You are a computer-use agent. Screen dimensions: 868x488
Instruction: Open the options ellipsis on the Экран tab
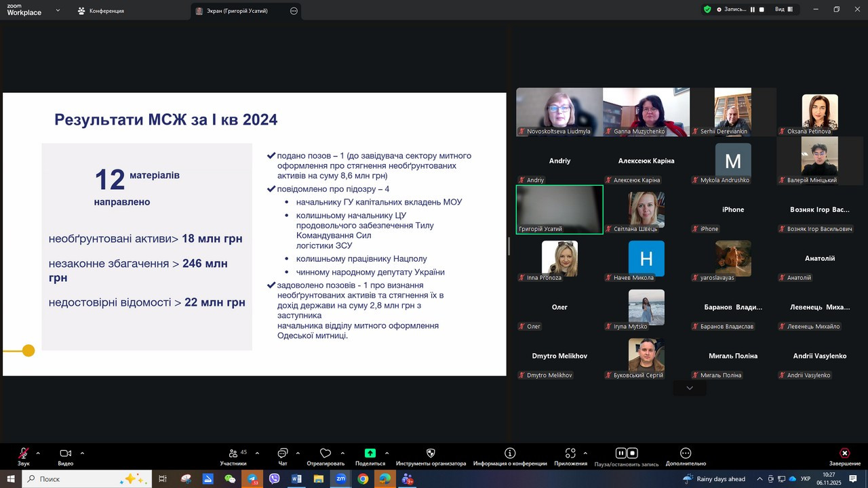[x=294, y=11]
